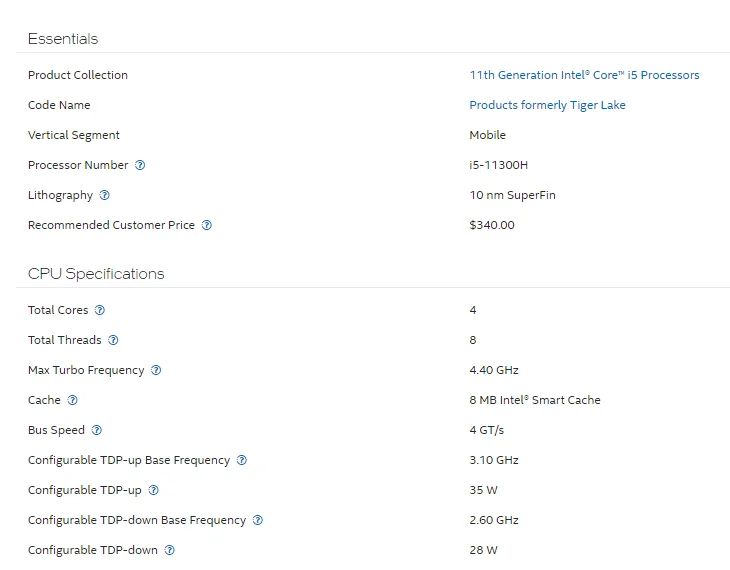Open the Configurable TDP-up help icon
Screen dimensions: 730x570
pos(154,490)
